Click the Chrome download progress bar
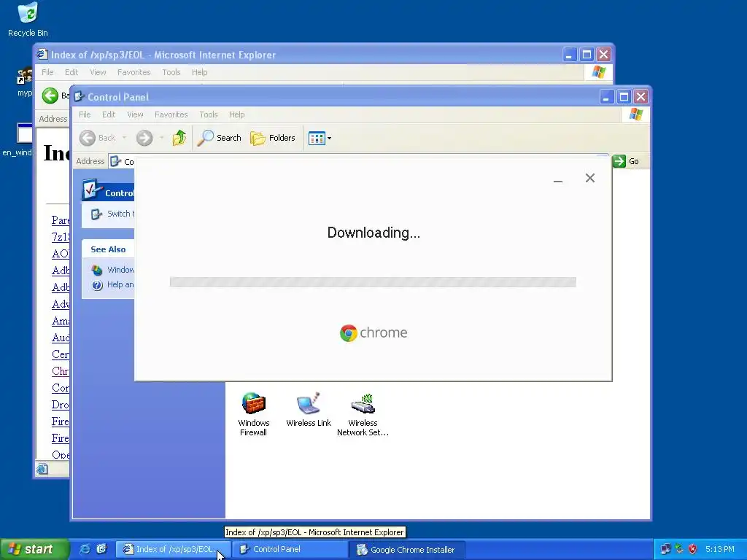 [373, 282]
